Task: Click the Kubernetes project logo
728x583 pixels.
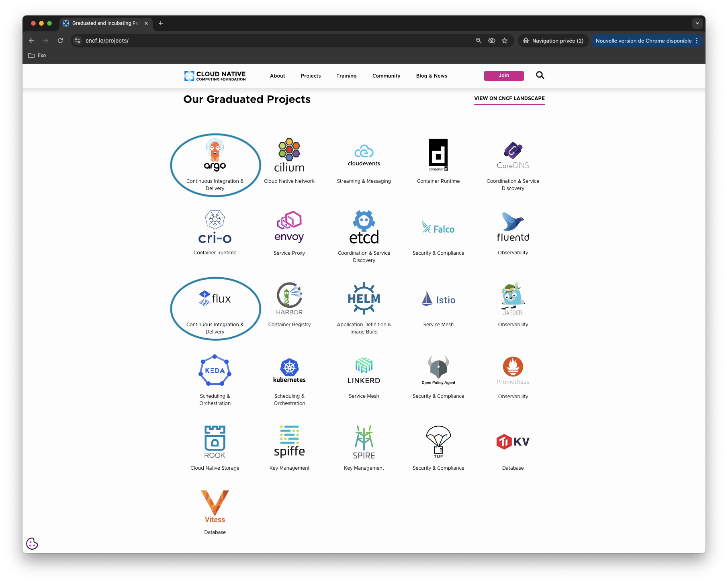Action: tap(289, 370)
